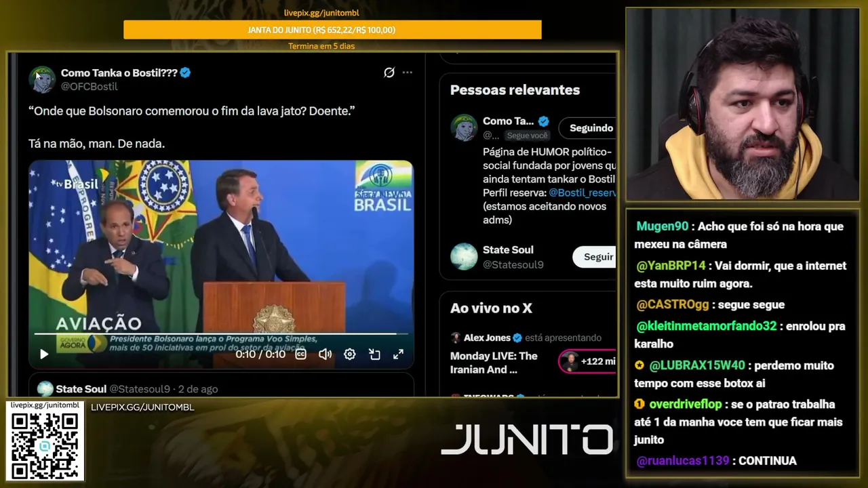Screen dimensions: 868x488
Task: Open State Soul's name in Pessoas relevantes
Action: (x=508, y=250)
